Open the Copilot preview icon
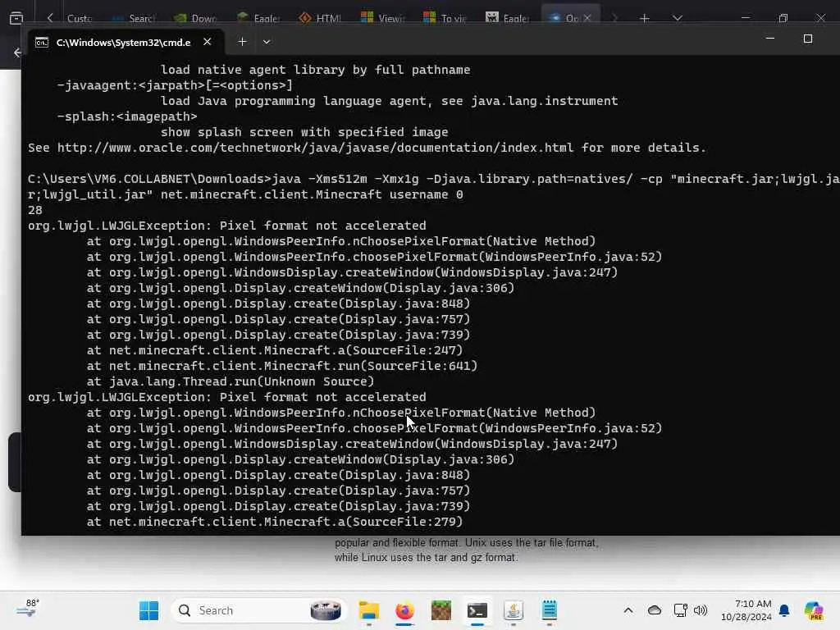This screenshot has width=840, height=630. 813,610
